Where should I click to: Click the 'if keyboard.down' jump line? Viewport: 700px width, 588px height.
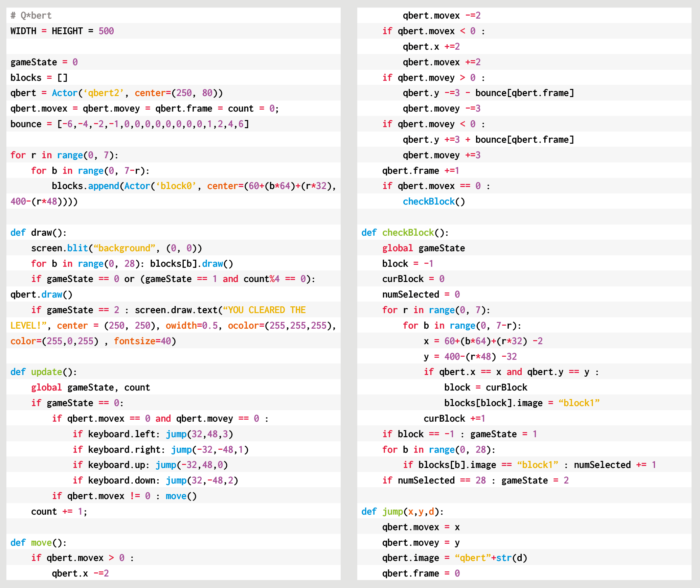click(x=155, y=480)
